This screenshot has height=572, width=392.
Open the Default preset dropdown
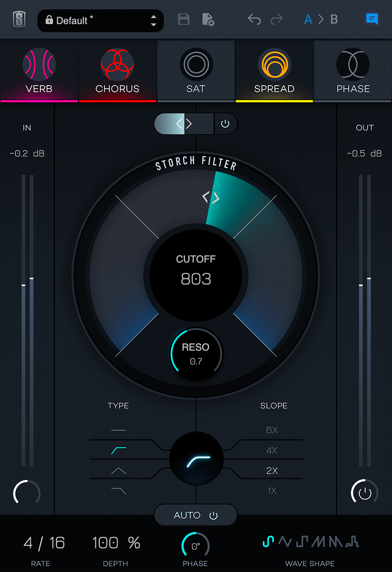[x=95, y=20]
